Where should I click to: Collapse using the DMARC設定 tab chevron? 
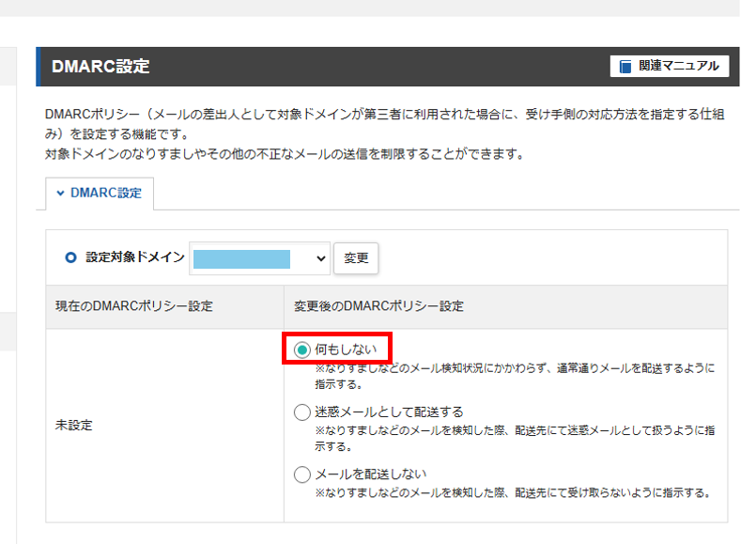[61, 194]
